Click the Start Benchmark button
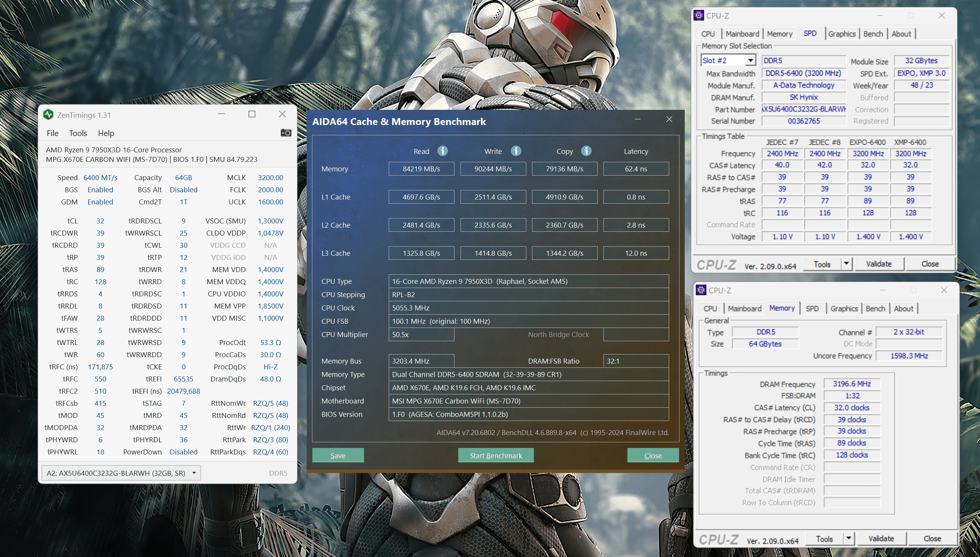The image size is (980, 557). click(x=496, y=455)
